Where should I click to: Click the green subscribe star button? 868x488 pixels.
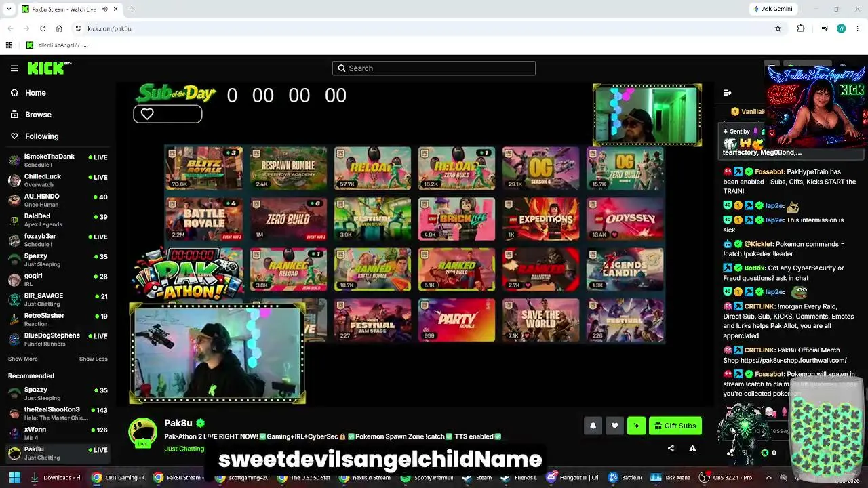pos(636,426)
